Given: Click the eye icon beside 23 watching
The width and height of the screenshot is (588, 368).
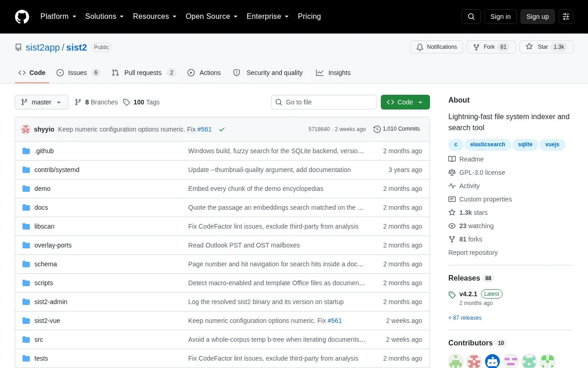Looking at the screenshot, I should [452, 226].
